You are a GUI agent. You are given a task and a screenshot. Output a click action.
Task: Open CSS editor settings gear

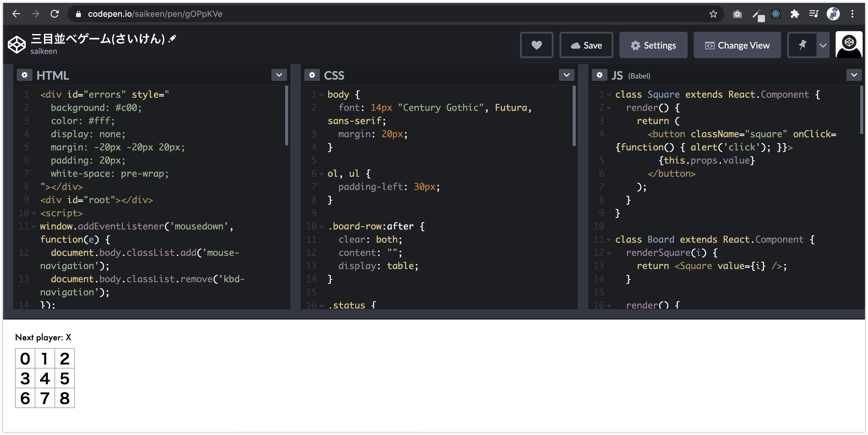[312, 75]
